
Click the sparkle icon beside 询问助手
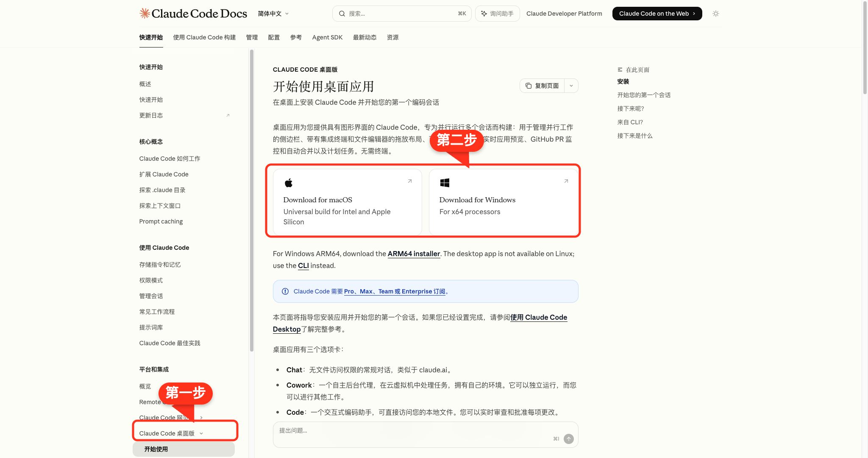pos(484,14)
